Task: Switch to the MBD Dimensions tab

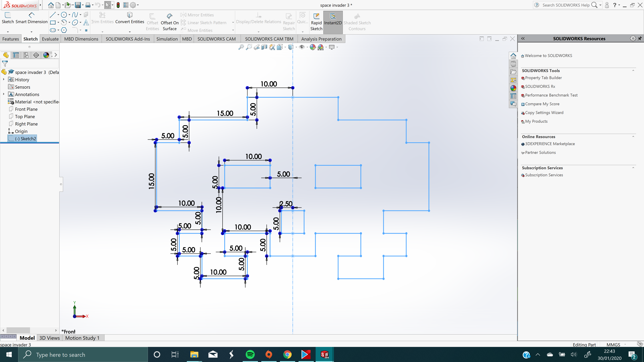Action: point(81,39)
